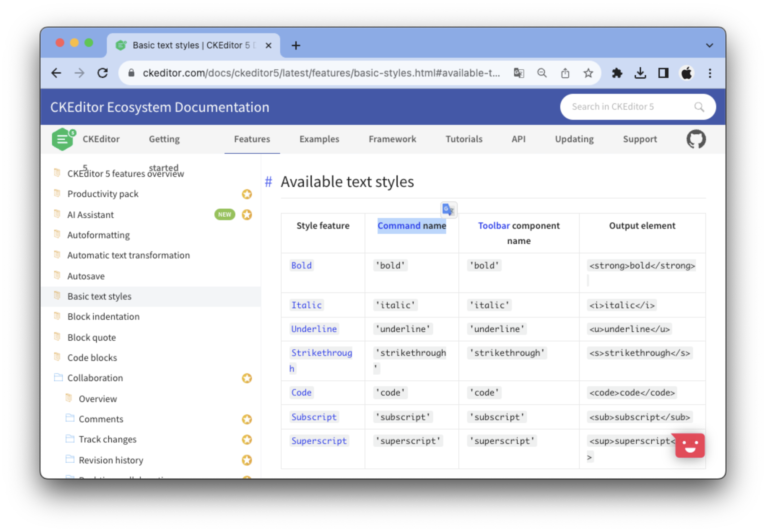
Task: Click the Google Translate icon in address bar
Action: (x=519, y=73)
